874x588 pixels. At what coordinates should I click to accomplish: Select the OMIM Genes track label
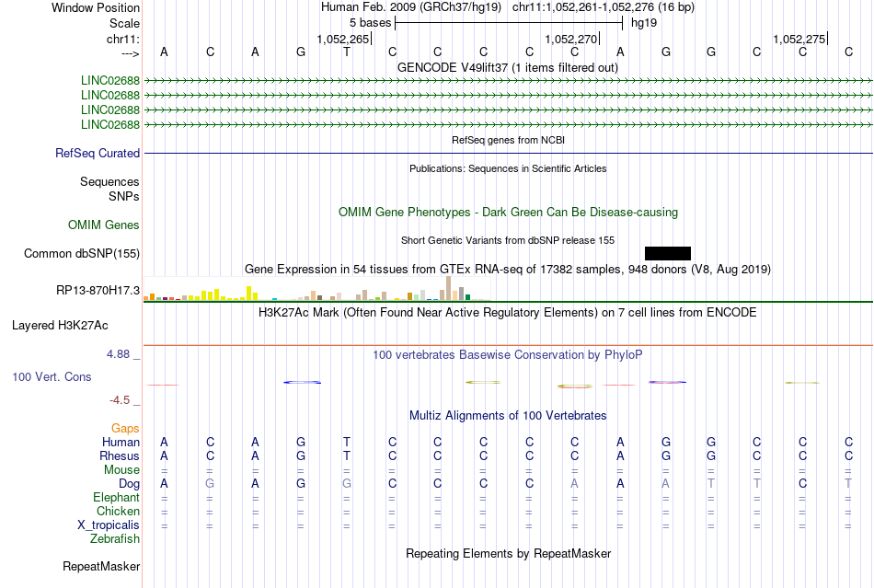click(104, 225)
